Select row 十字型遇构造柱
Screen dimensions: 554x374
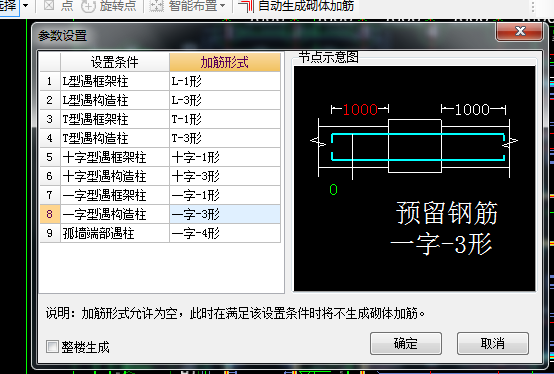click(115, 176)
